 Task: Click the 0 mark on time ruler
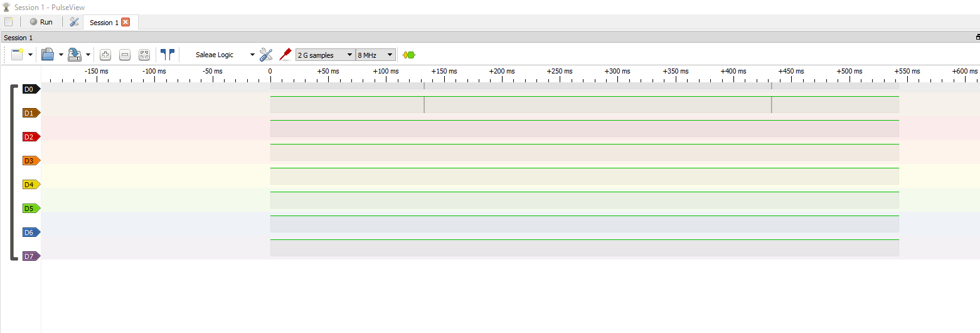[270, 71]
